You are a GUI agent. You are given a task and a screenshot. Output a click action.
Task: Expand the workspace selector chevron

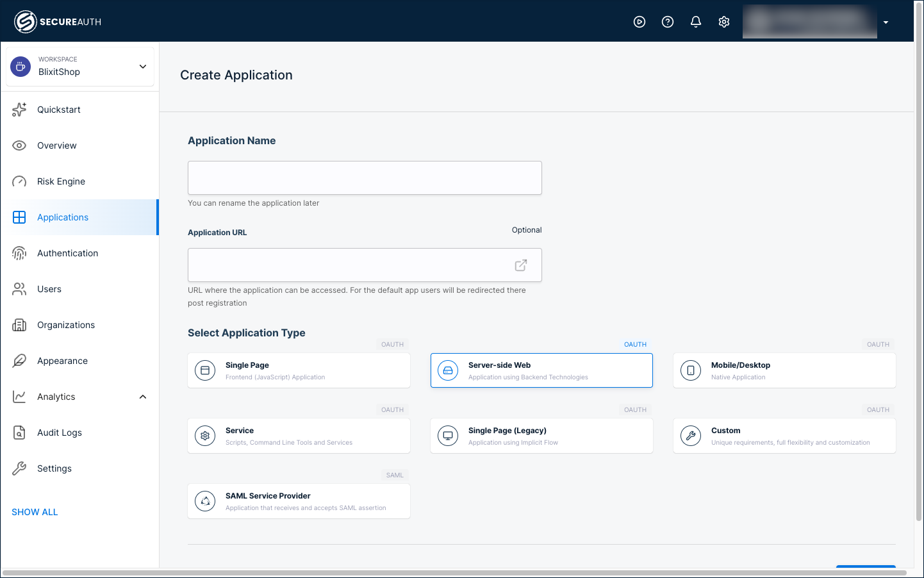tap(143, 67)
